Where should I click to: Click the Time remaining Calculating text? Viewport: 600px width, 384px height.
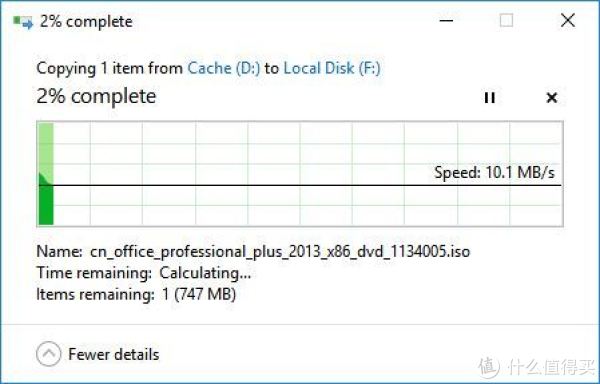(143, 273)
